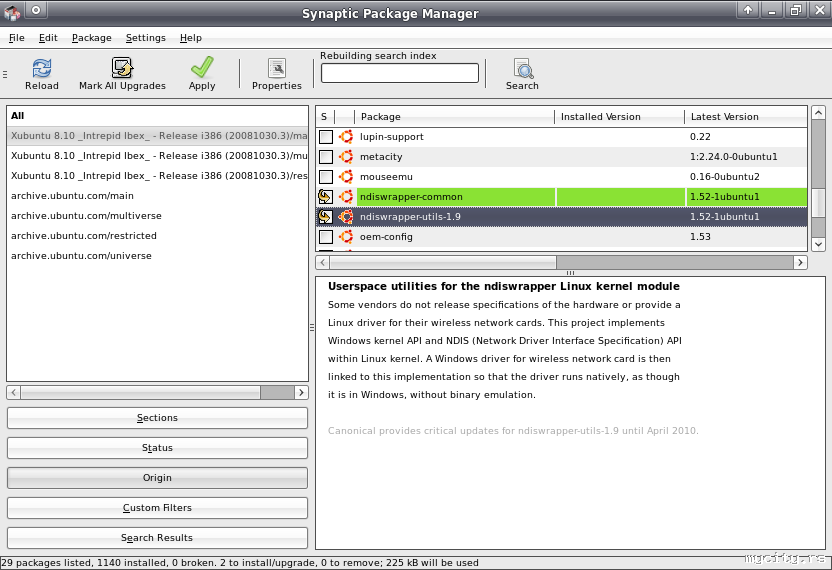Image resolution: width=832 pixels, height=570 pixels.
Task: Select archive.ubuntu.com/restricted origin
Action: [x=157, y=236]
